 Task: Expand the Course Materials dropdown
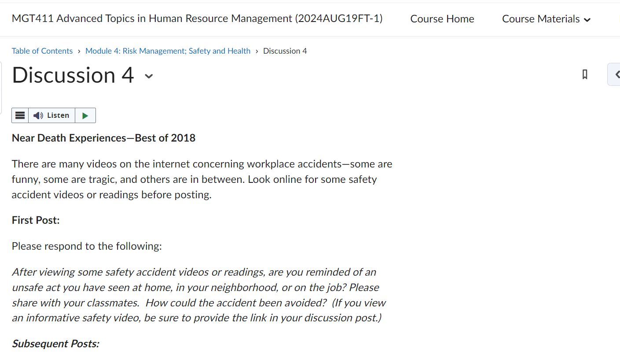[546, 19]
